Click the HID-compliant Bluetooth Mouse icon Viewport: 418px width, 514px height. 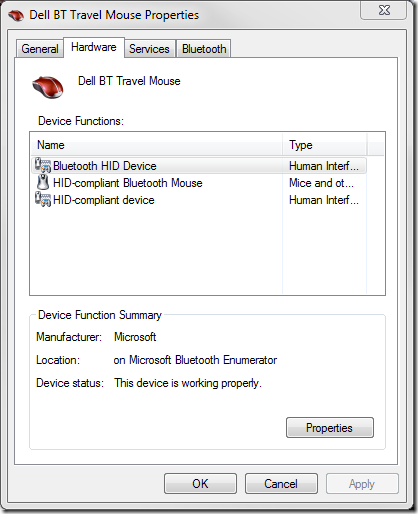point(43,182)
